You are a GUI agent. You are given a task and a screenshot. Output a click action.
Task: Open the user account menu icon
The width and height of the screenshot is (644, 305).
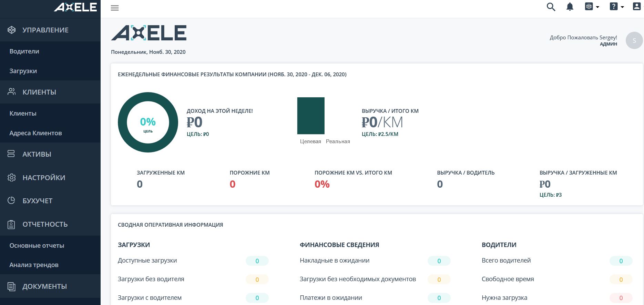tap(637, 7)
